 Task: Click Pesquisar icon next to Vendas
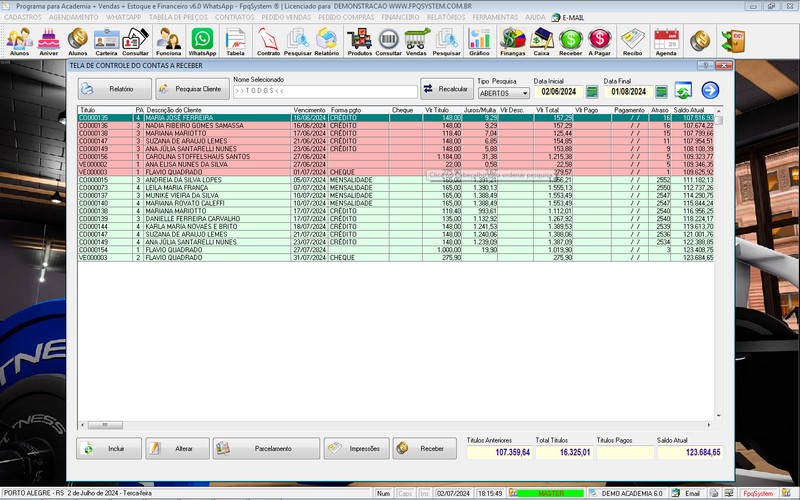click(446, 41)
